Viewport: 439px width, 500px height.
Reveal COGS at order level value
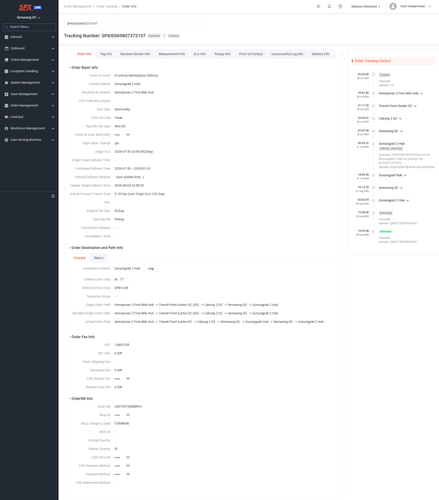click(128, 135)
